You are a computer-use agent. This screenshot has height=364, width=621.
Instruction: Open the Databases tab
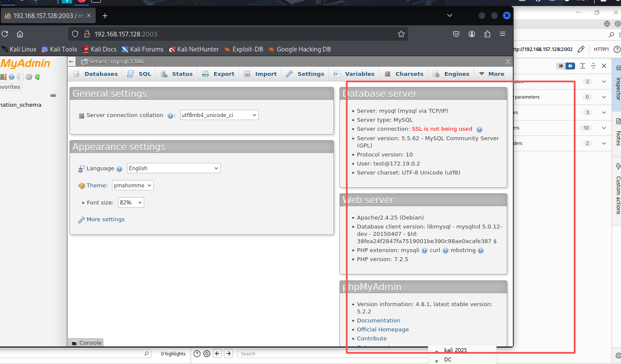click(96, 74)
